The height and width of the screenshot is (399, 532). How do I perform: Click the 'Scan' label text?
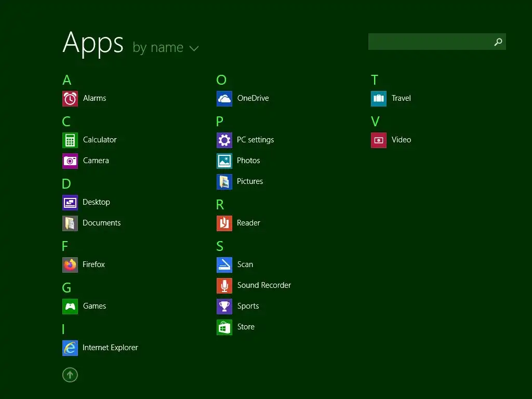(245, 264)
